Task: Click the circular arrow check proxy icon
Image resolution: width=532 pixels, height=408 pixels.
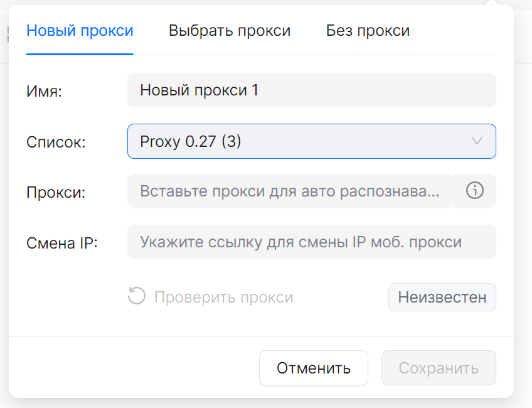Action: point(136,296)
